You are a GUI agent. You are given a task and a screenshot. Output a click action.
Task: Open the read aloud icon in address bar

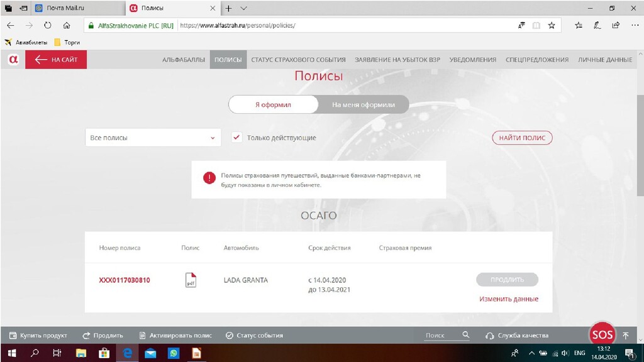click(x=521, y=25)
